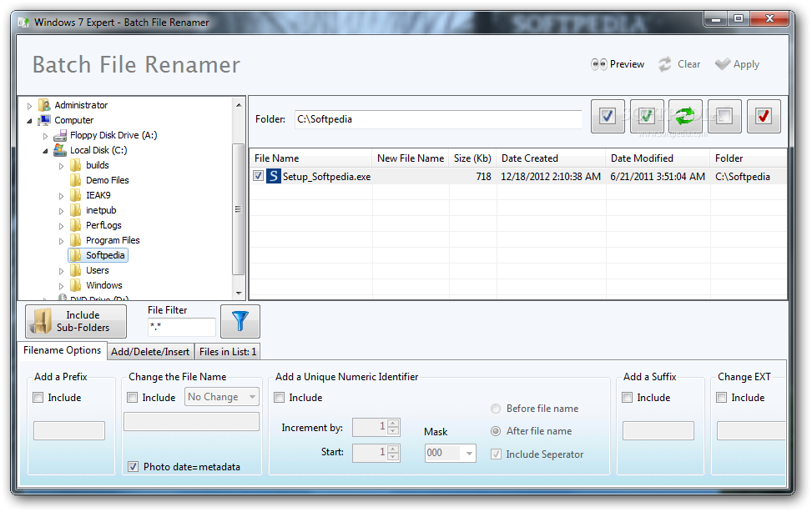This screenshot has height=512, width=812.
Task: Enable Include under Add a Suffix
Action: pyautogui.click(x=627, y=398)
